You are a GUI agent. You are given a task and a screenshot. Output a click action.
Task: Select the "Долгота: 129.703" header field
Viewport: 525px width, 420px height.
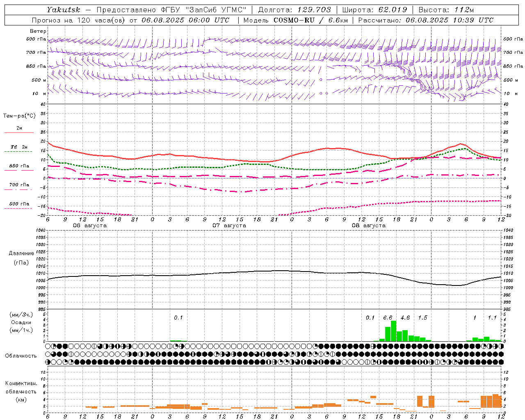point(294,10)
